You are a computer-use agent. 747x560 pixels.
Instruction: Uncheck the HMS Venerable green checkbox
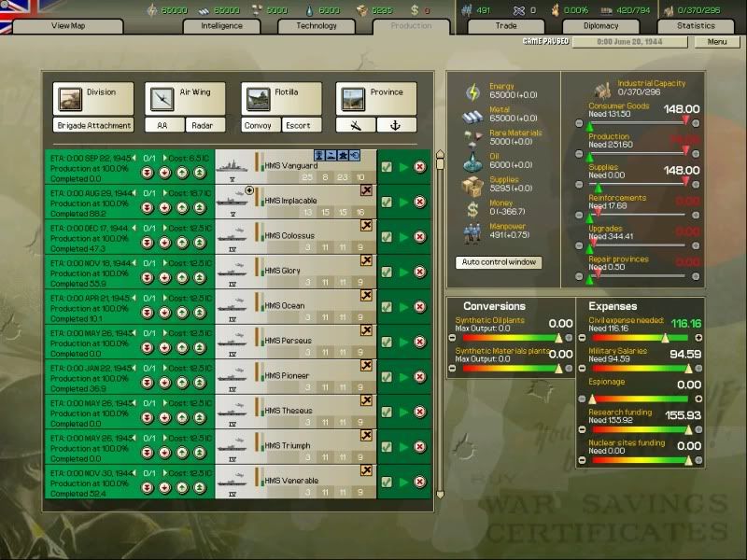(386, 482)
